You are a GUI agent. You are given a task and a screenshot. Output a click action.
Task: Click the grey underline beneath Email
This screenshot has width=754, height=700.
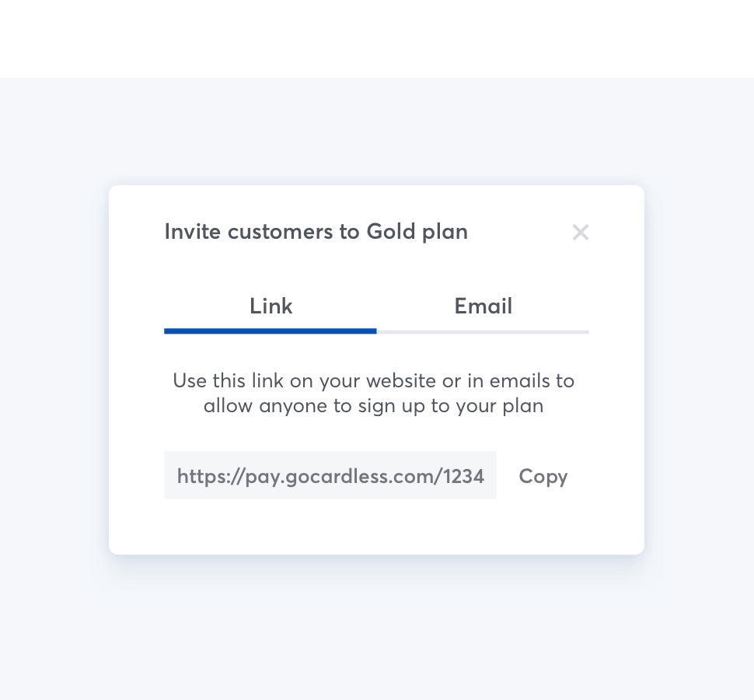coord(483,332)
